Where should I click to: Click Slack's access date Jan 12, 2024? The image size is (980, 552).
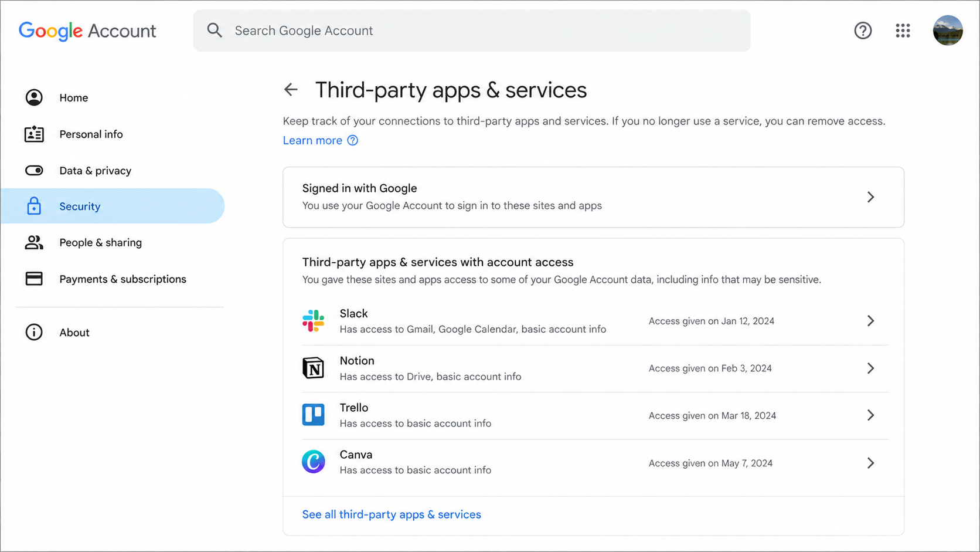click(712, 321)
